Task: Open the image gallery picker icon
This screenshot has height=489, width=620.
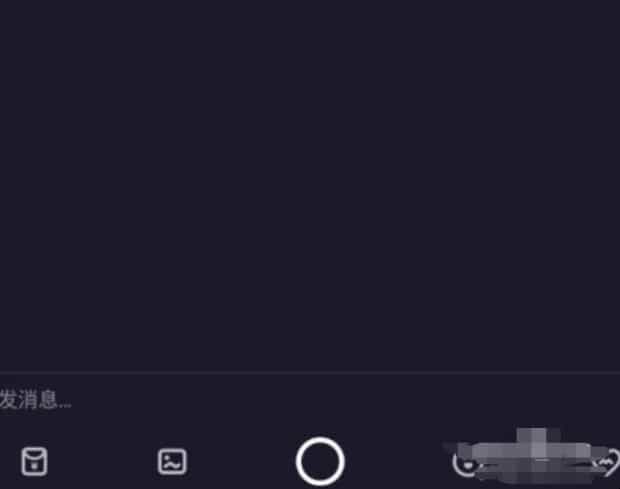Action: pos(172,461)
